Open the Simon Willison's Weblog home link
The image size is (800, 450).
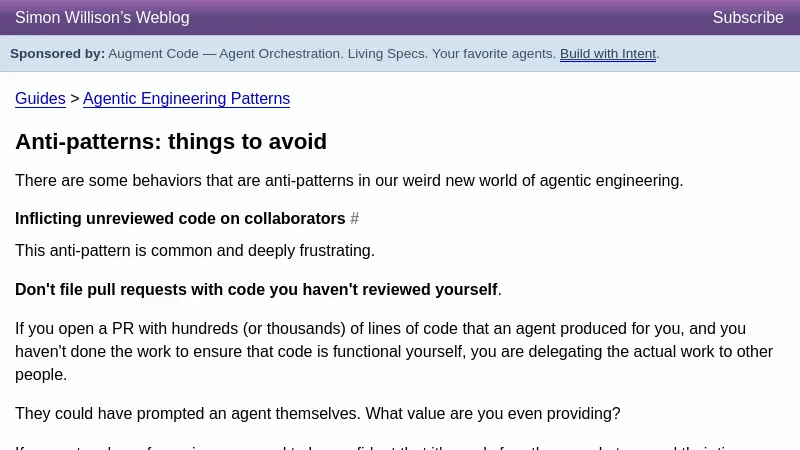(x=102, y=18)
